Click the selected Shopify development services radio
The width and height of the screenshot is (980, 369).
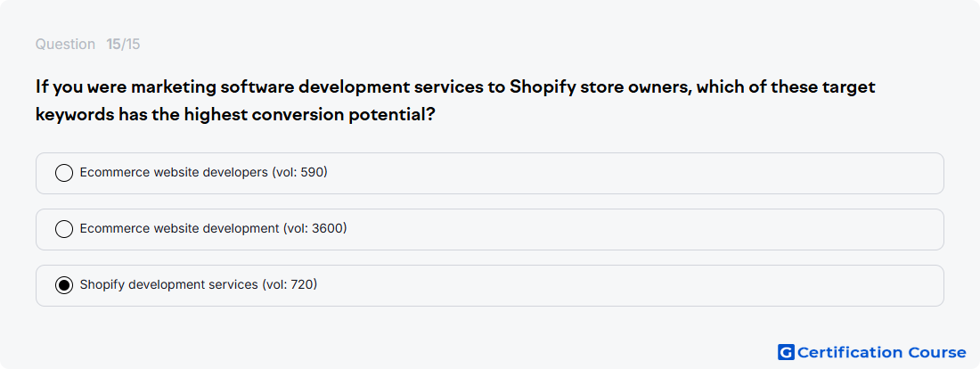(64, 285)
